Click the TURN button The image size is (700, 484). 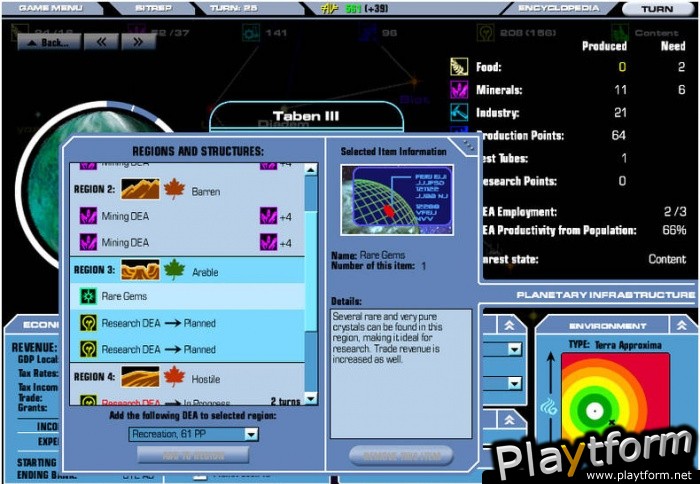pos(657,9)
